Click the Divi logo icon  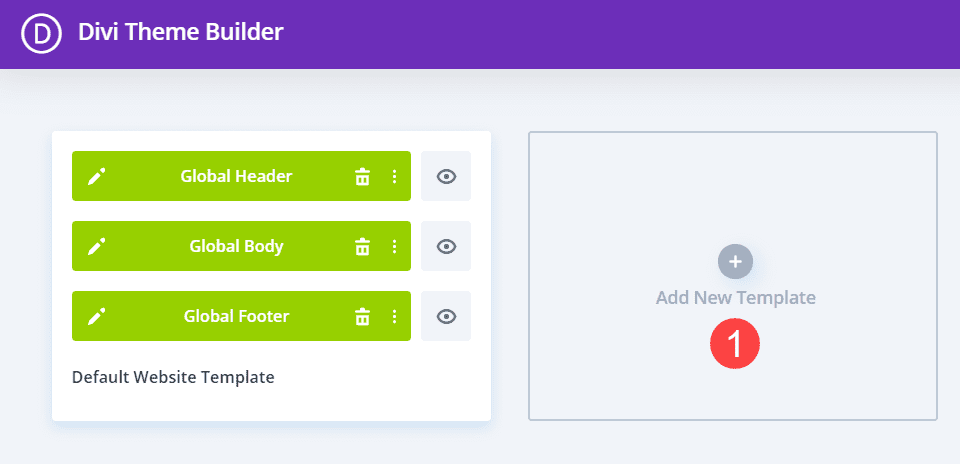(x=42, y=33)
